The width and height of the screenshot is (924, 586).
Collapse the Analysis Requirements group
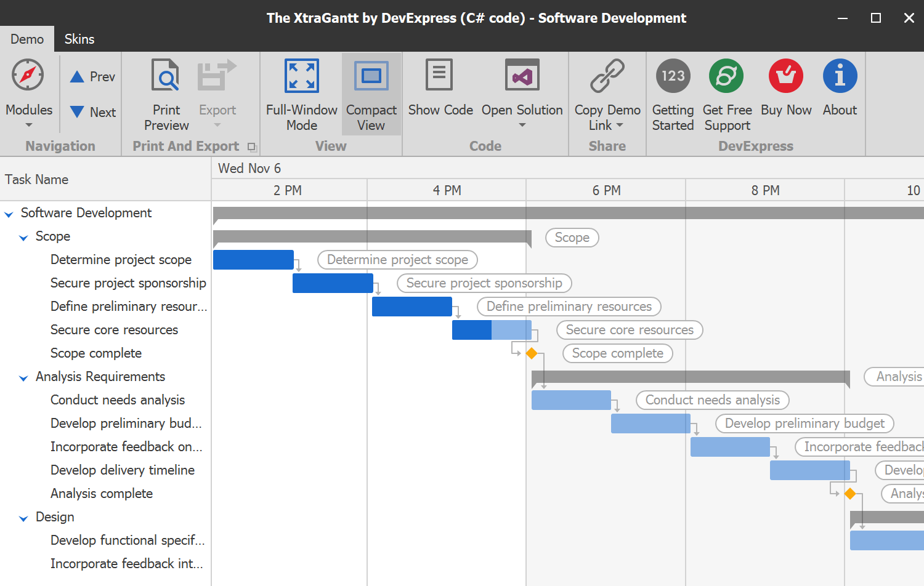click(23, 377)
